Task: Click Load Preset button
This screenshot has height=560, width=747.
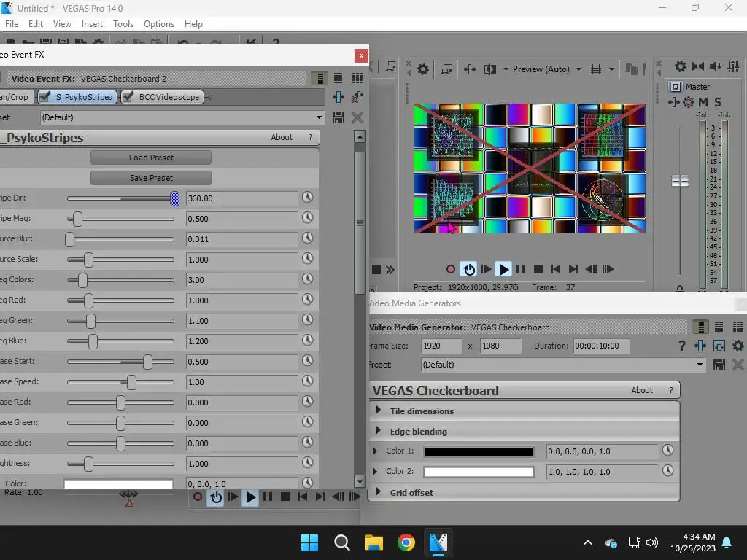Action: [151, 157]
